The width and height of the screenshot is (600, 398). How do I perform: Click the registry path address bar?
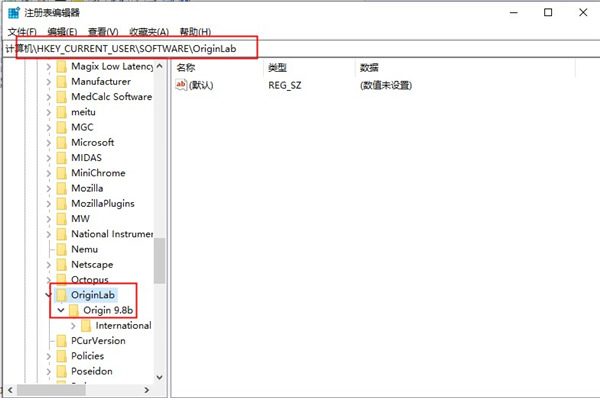point(300,49)
